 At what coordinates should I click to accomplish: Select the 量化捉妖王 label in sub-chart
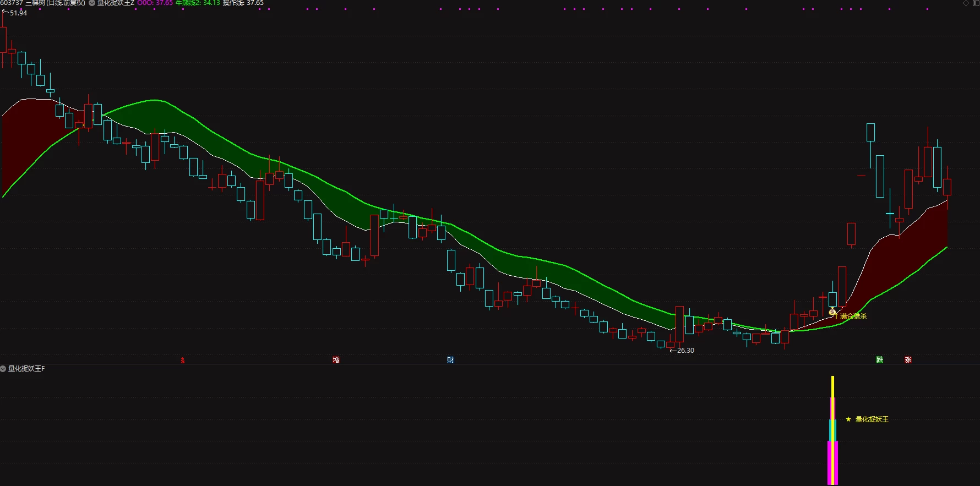pyautogui.click(x=872, y=419)
